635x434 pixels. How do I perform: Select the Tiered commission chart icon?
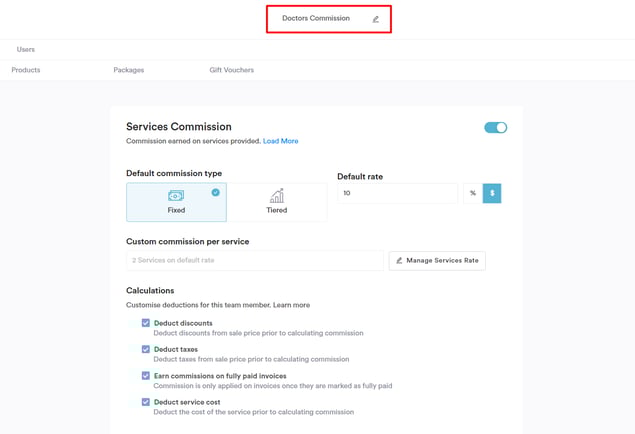click(x=277, y=196)
